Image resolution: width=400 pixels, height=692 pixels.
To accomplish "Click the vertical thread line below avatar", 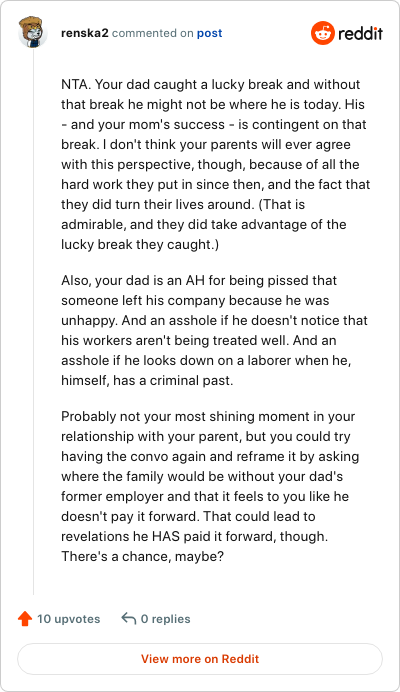I will click(x=34, y=322).
